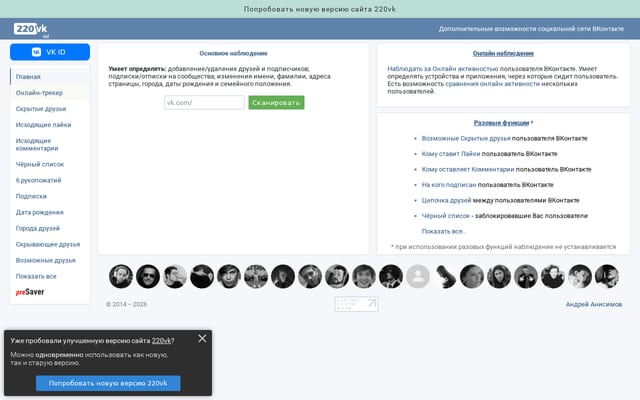
Task: Click the green Сканировать button
Action: coord(276,102)
